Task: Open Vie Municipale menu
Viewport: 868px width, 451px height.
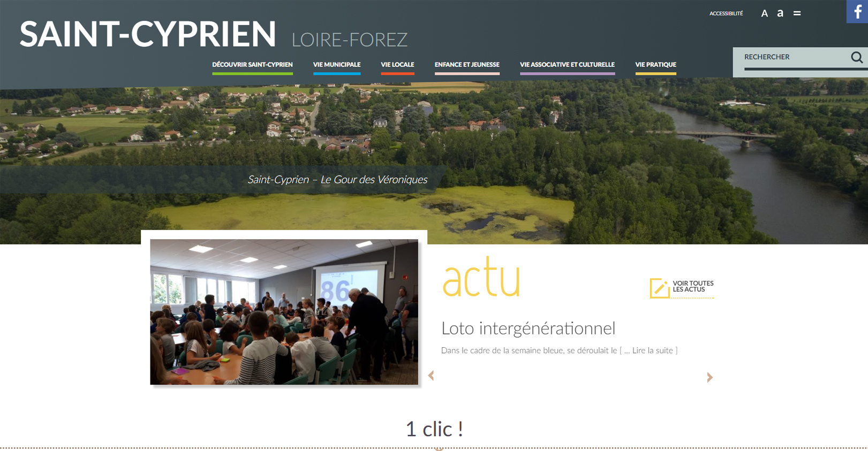Action: point(337,65)
